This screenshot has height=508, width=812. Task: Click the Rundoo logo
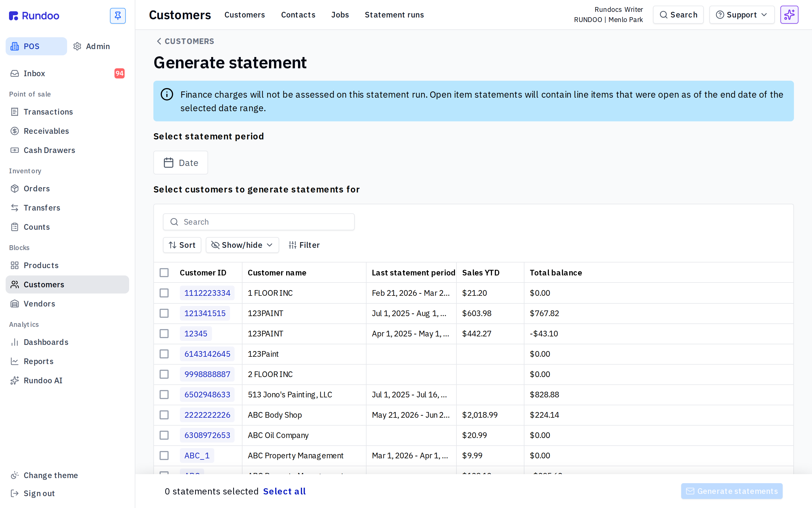(34, 16)
